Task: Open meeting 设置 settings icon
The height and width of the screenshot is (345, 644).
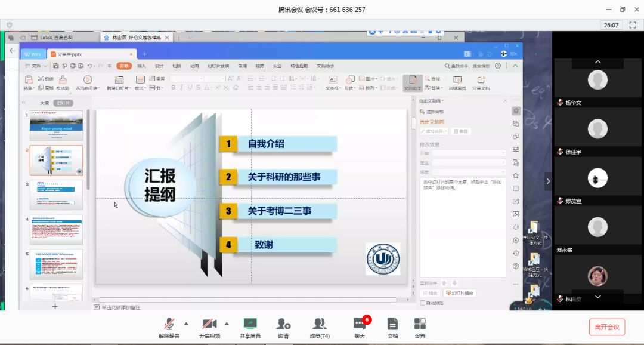Action: click(420, 324)
